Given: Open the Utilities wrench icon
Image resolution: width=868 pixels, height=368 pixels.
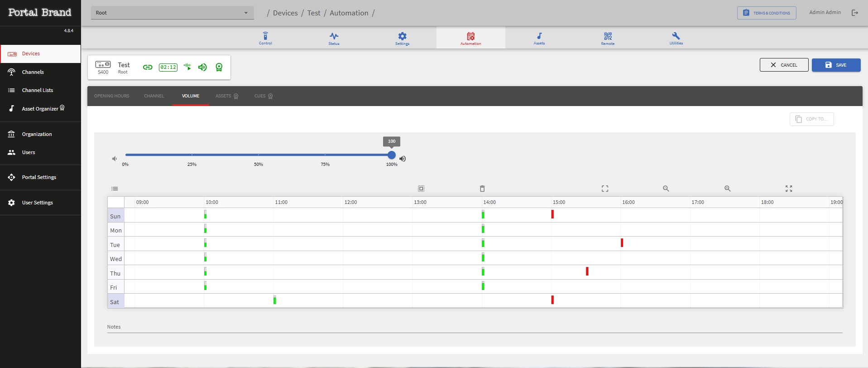Looking at the screenshot, I should click(x=676, y=36).
